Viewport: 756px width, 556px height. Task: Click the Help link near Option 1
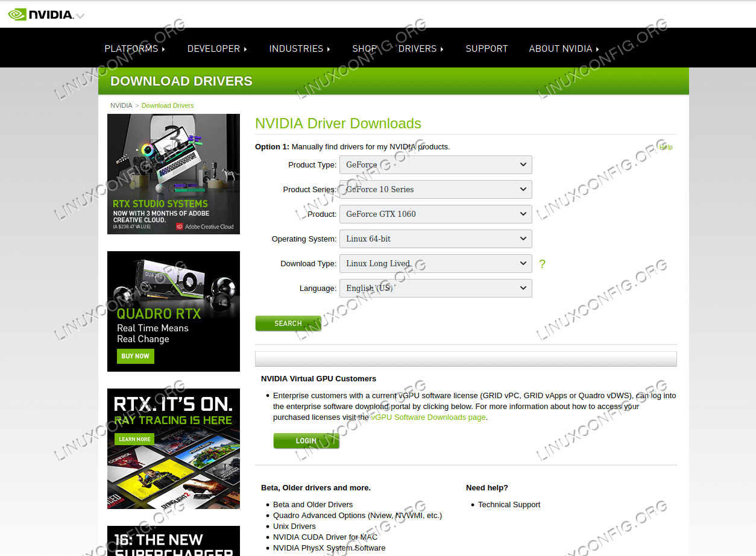[666, 147]
